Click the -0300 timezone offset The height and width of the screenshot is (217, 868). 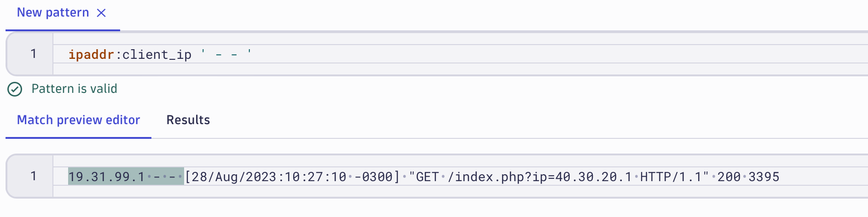tap(373, 177)
